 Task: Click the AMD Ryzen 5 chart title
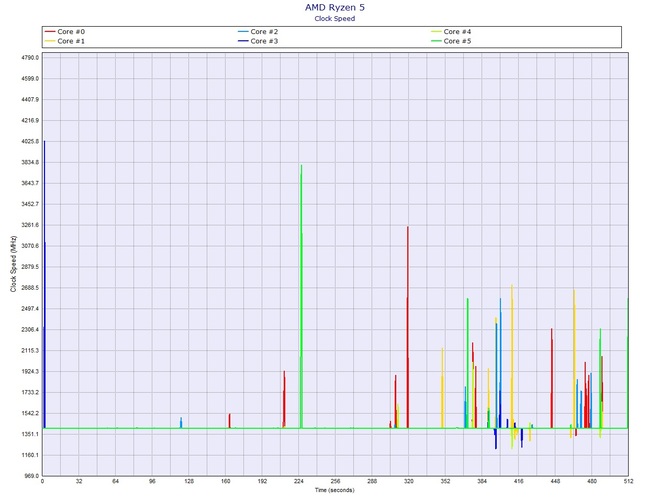pos(335,7)
